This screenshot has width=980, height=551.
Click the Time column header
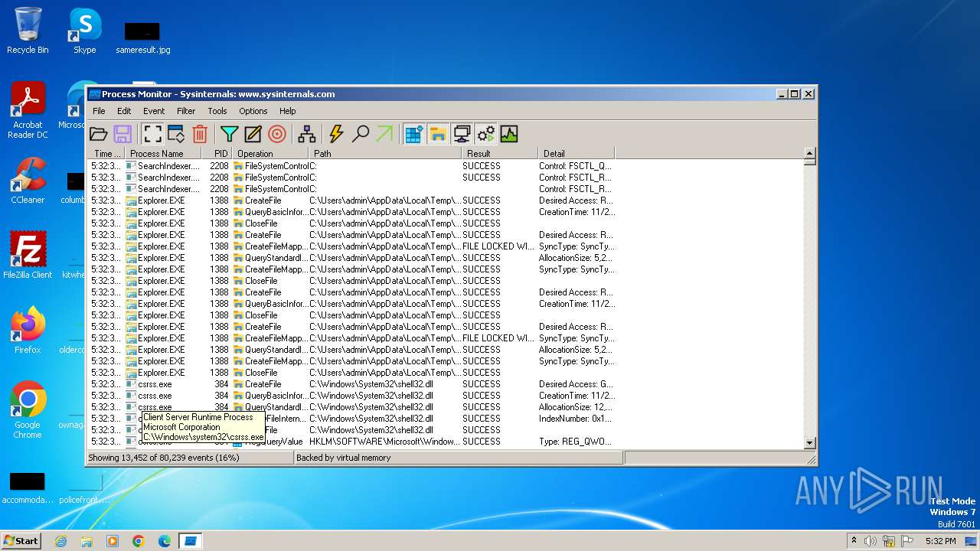click(106, 154)
